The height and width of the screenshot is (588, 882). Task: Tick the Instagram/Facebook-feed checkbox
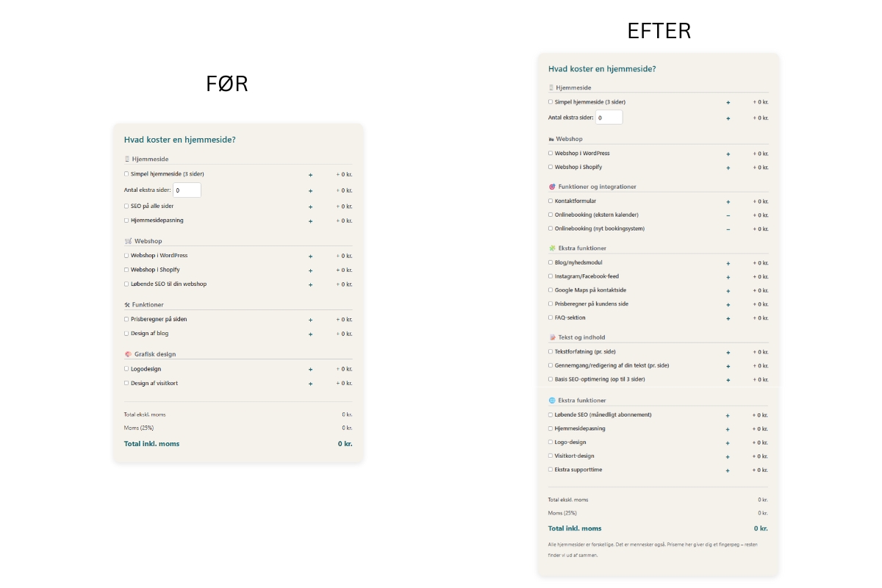551,276
